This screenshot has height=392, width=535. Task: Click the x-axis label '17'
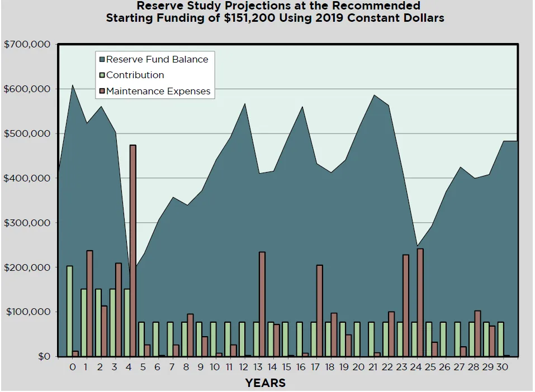pos(315,367)
